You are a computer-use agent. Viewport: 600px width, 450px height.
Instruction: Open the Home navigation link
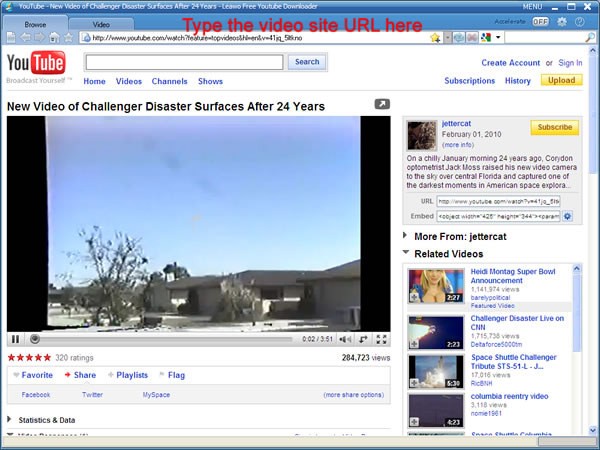pos(95,81)
